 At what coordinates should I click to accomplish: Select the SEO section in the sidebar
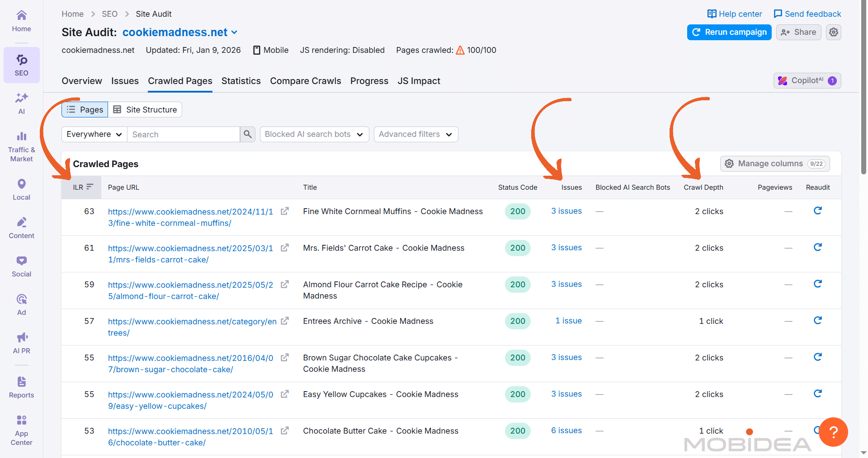click(21, 64)
